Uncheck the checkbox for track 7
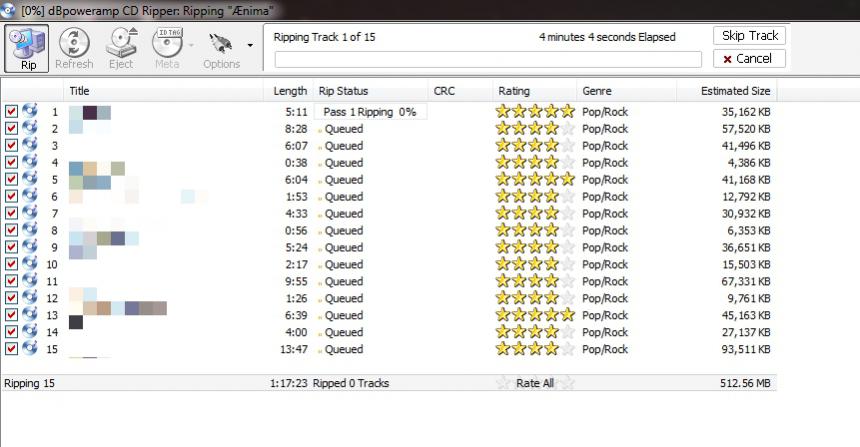The width and height of the screenshot is (860, 447). [11, 214]
